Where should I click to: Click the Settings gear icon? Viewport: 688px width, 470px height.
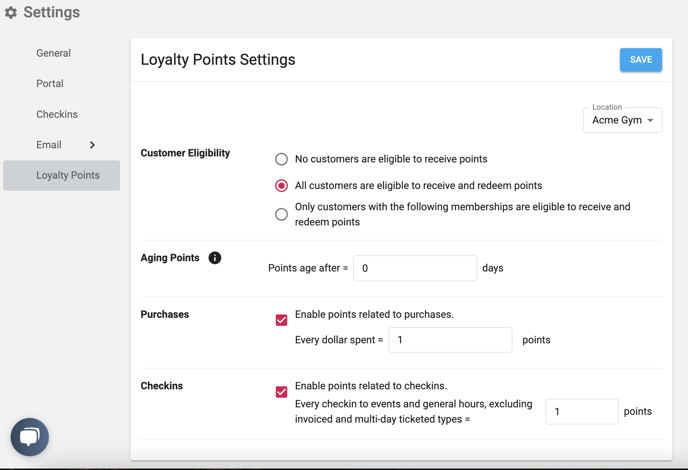pos(11,12)
